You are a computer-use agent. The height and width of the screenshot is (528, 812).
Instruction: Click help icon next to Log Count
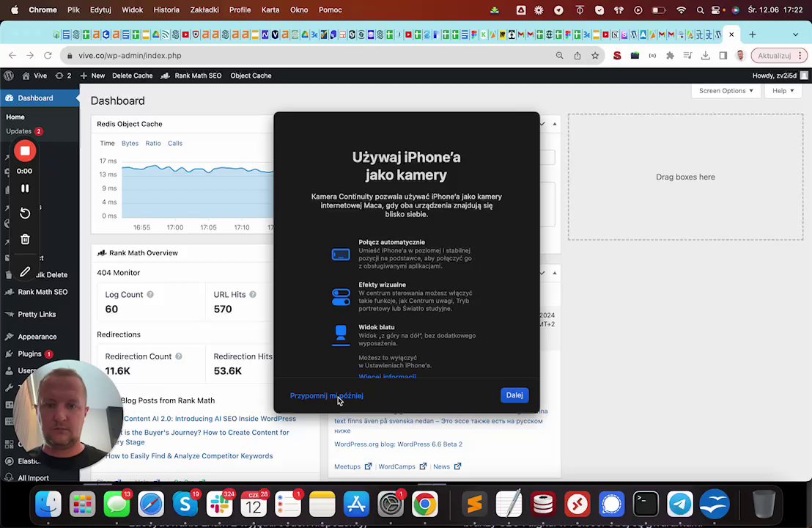[x=150, y=294]
